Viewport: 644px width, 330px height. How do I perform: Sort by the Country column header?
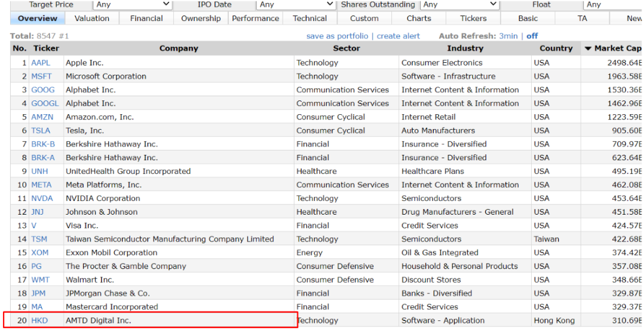click(x=556, y=48)
